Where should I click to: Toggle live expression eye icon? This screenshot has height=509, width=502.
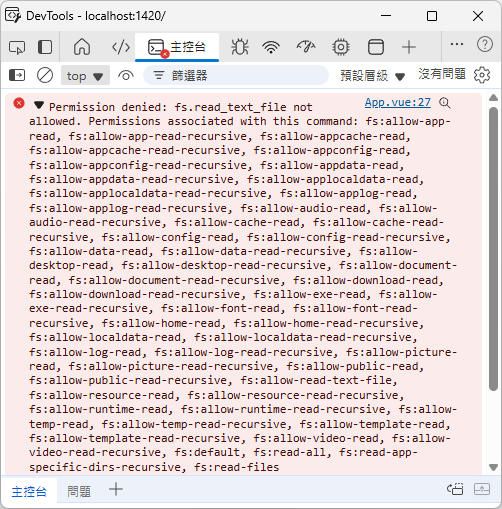pyautogui.click(x=126, y=75)
